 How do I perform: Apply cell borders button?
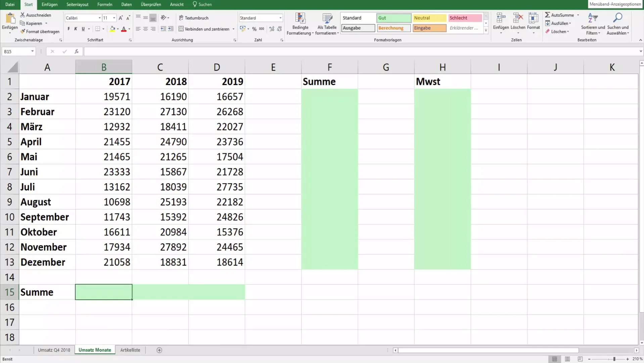click(x=98, y=29)
